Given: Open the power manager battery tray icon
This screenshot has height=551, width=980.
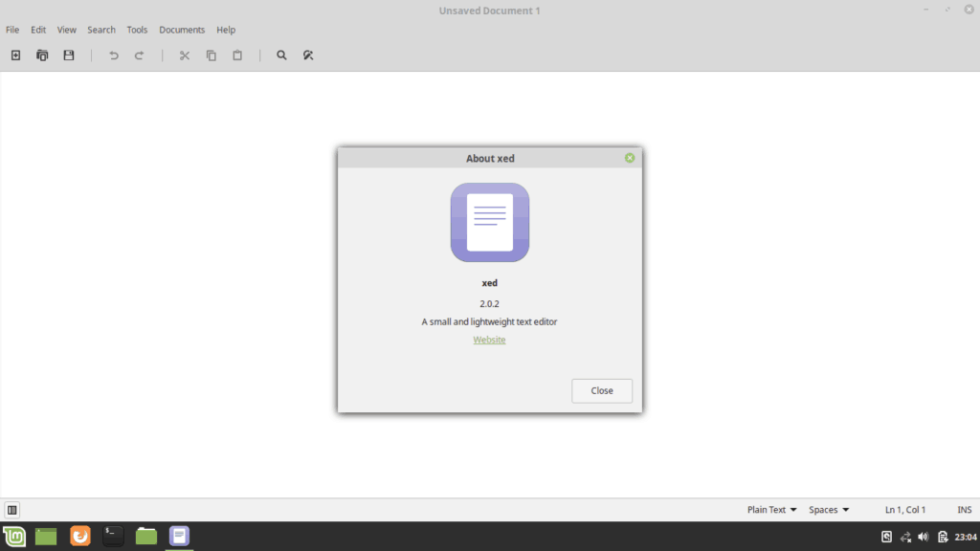Looking at the screenshot, I should (943, 537).
